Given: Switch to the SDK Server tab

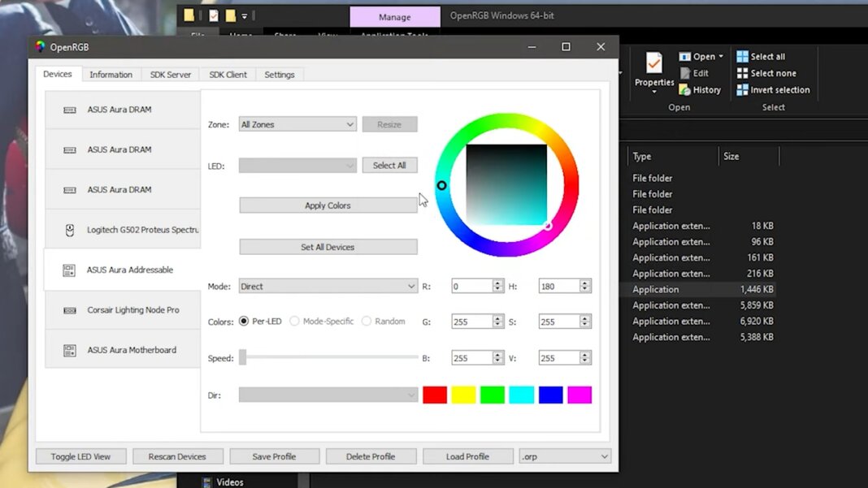Looking at the screenshot, I should [171, 75].
